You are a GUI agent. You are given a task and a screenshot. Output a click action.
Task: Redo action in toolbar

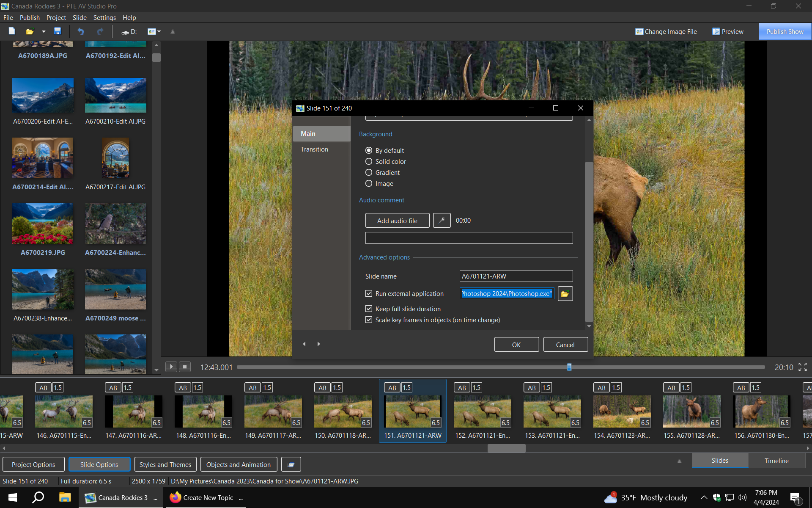click(100, 31)
